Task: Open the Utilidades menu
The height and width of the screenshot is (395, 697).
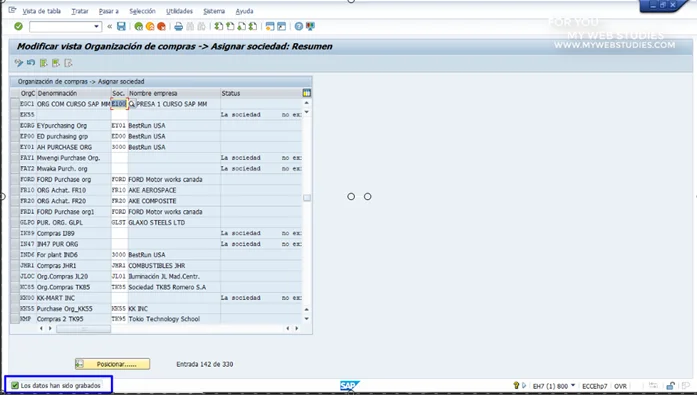Action: (179, 11)
